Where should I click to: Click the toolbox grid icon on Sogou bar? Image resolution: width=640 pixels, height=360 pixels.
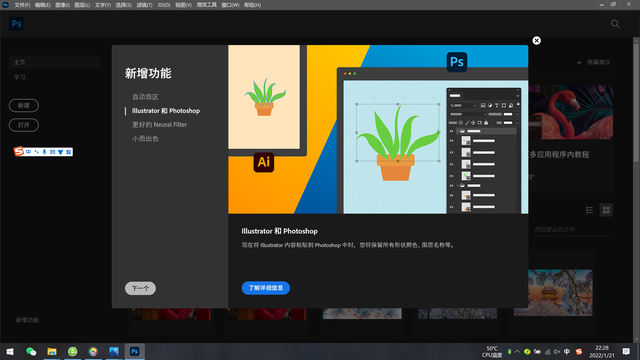(69, 152)
